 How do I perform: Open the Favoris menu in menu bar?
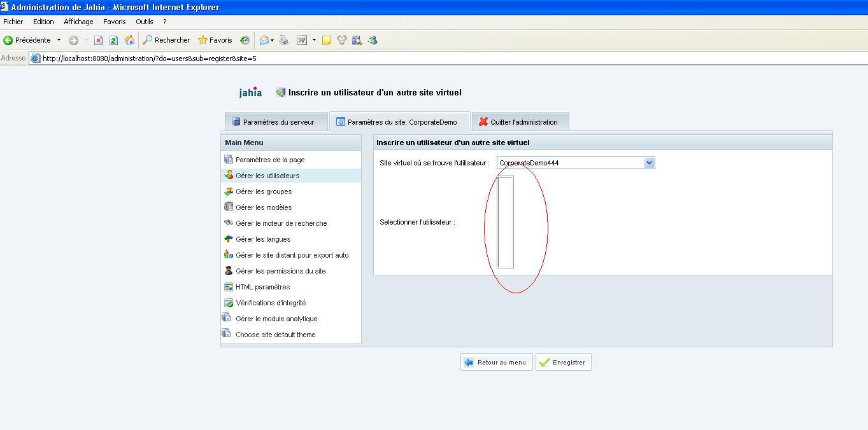(115, 22)
